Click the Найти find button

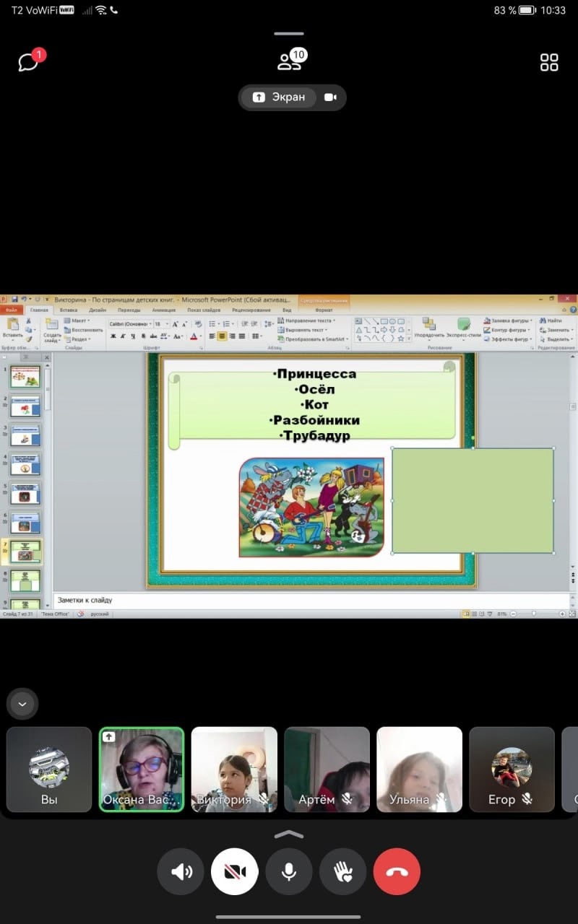point(551,320)
